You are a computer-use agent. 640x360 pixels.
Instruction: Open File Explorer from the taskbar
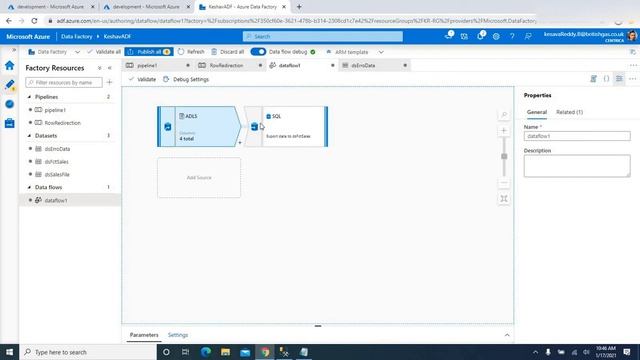pos(225,352)
